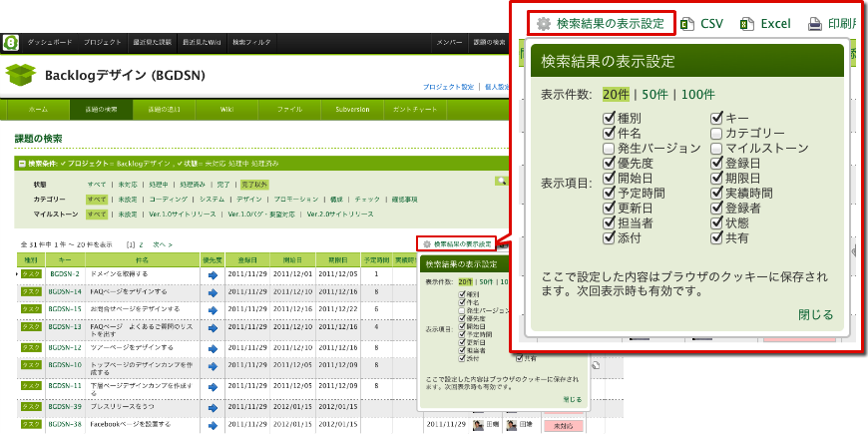Open issue BGDSN-14
The image size is (868, 434).
pos(65,291)
